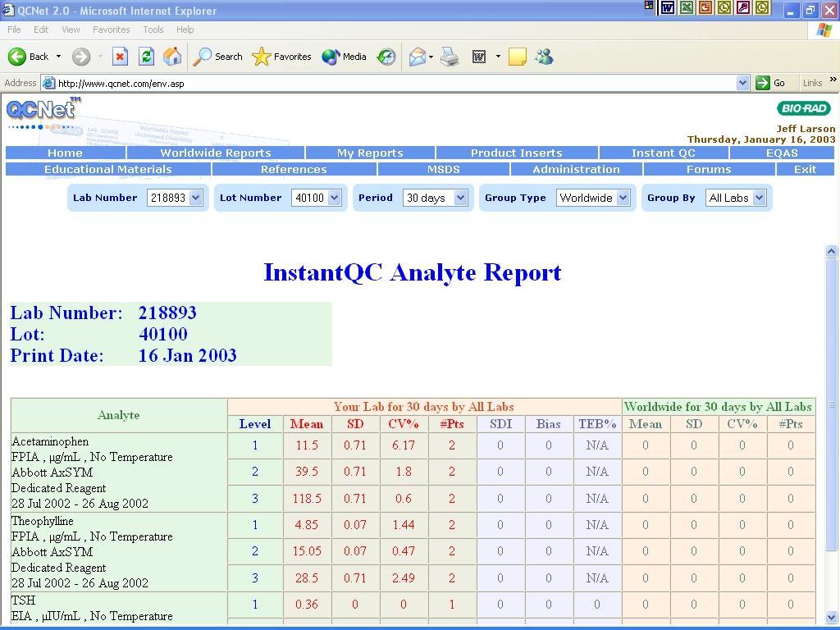Launch PowerPoint from the Office shortcut bar

click(x=705, y=7)
